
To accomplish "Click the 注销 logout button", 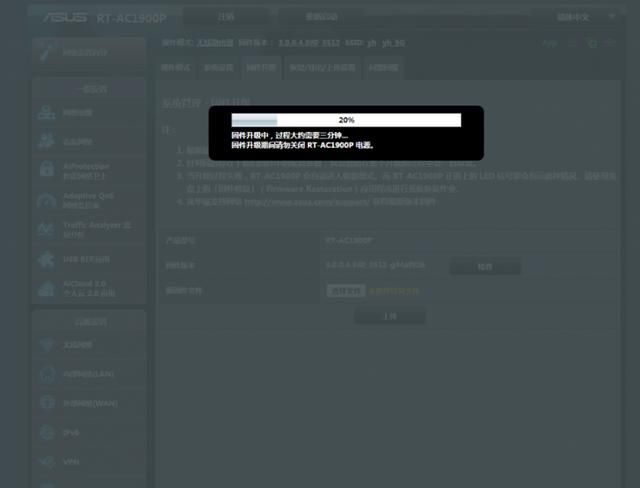I will 226,17.
